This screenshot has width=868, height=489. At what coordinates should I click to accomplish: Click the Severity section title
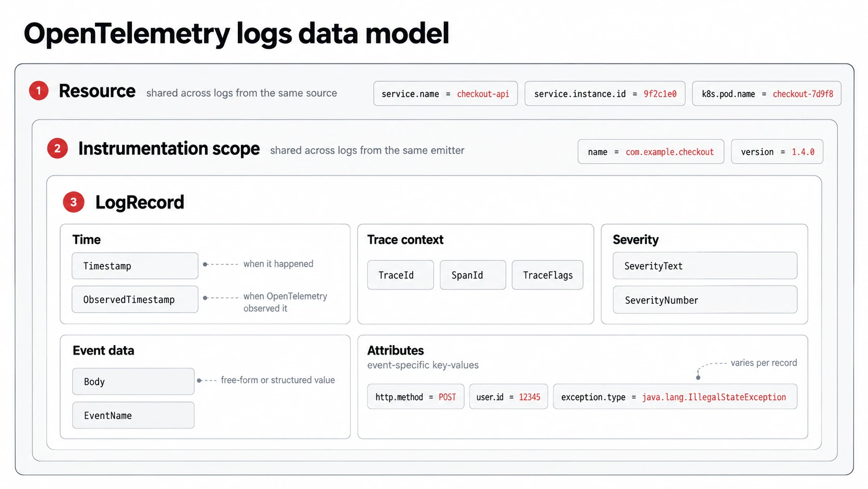click(635, 240)
